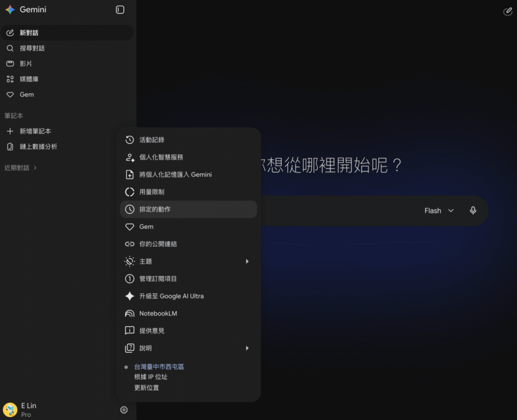The width and height of the screenshot is (517, 420).
Task: Collapse the sidebar with the panel icon
Action: pos(120,10)
